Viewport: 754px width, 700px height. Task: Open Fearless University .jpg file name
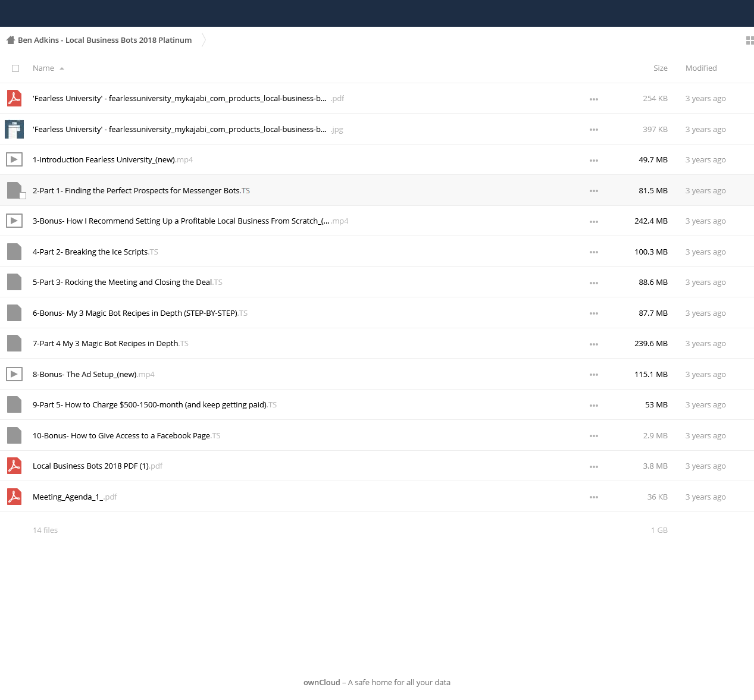click(x=188, y=130)
